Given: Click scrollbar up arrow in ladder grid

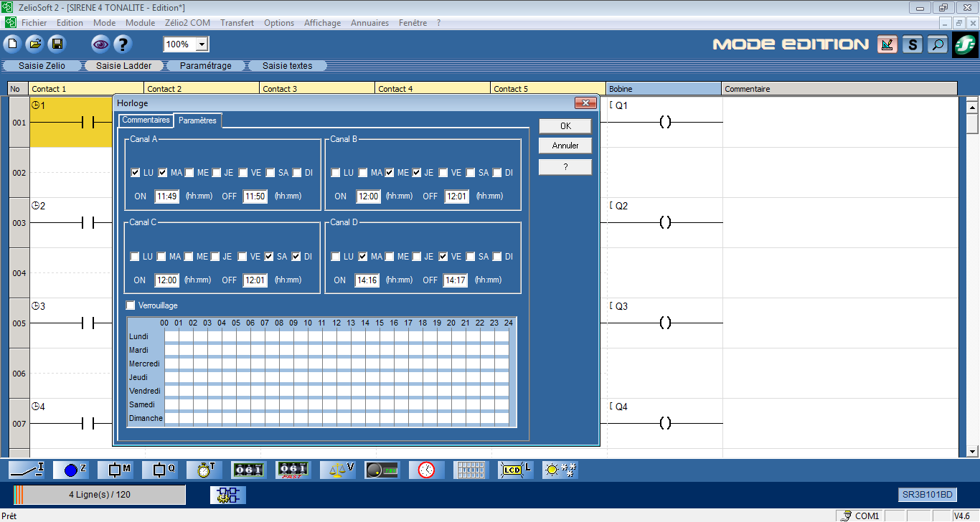Looking at the screenshot, I should coord(973,108).
